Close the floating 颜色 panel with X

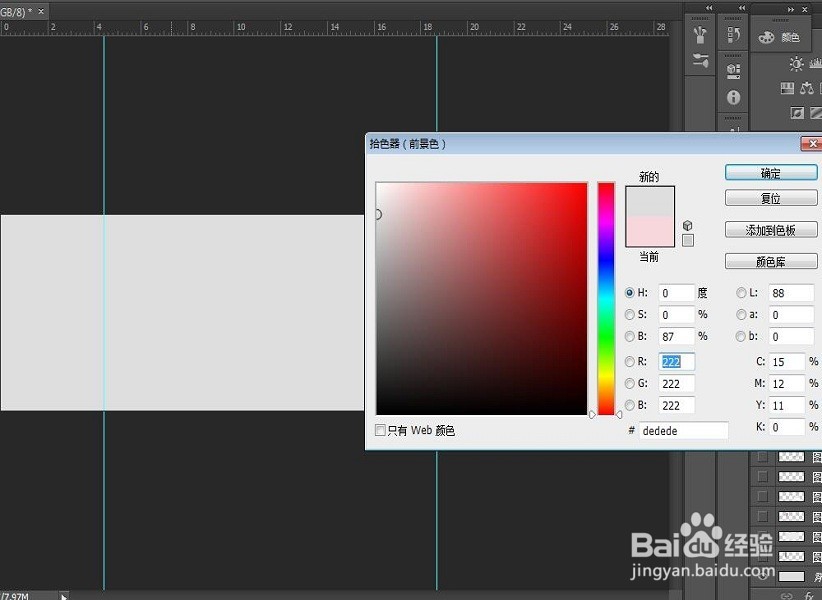[x=805, y=9]
